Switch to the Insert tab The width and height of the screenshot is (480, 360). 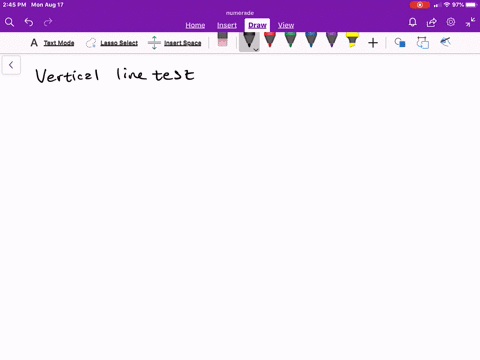click(x=227, y=25)
